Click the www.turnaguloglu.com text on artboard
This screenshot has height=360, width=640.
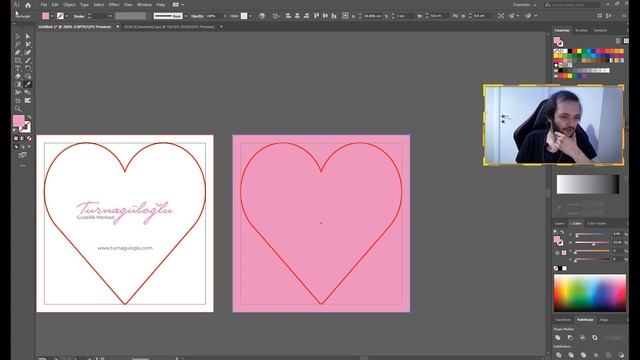pyautogui.click(x=125, y=248)
